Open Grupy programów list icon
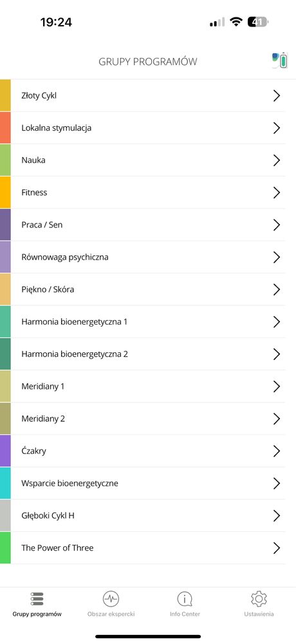Image resolution: width=296 pixels, height=644 pixels. point(37,598)
